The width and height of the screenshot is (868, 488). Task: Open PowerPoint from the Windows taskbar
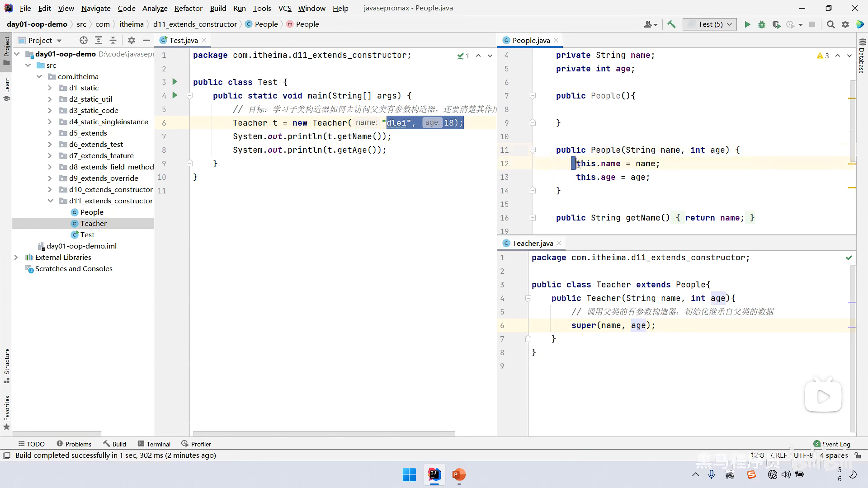(458, 474)
